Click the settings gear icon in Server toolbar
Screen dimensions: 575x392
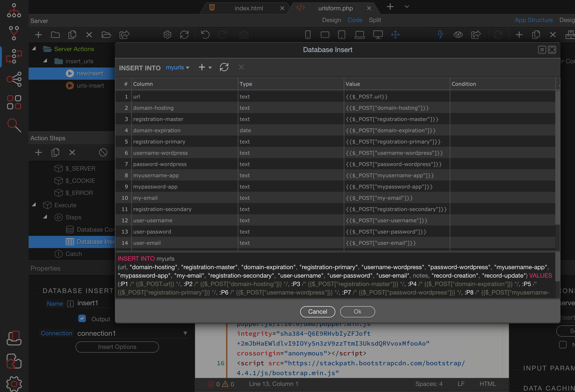[x=167, y=35]
